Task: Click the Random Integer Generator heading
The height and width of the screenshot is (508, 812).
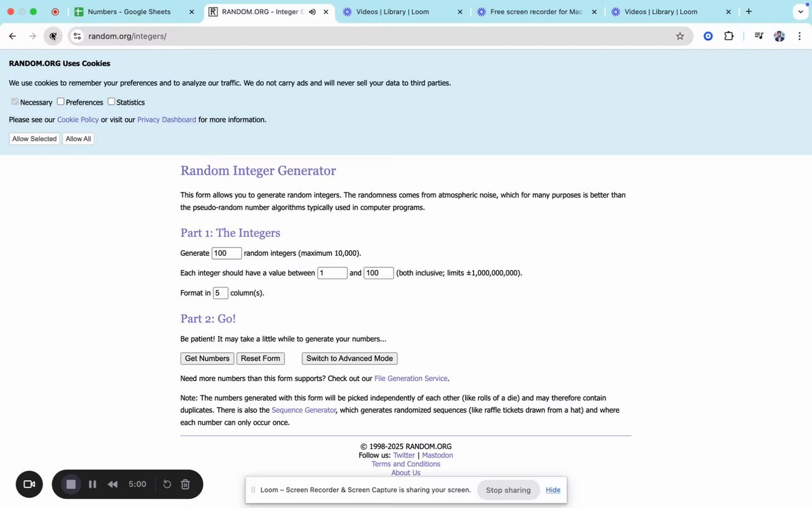Action: pyautogui.click(x=258, y=171)
